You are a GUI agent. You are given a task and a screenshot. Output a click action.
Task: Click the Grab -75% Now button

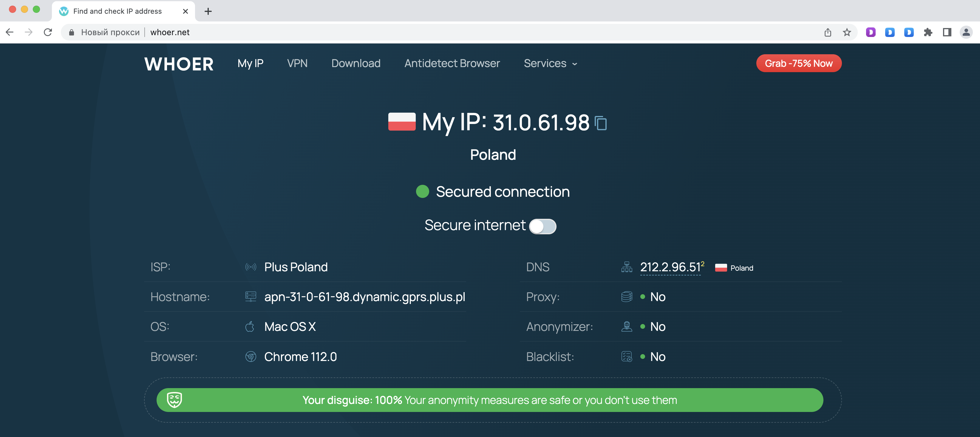click(x=799, y=63)
